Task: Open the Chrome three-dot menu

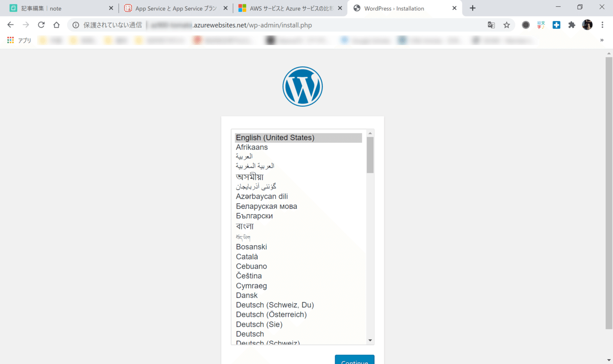Action: pos(602,25)
